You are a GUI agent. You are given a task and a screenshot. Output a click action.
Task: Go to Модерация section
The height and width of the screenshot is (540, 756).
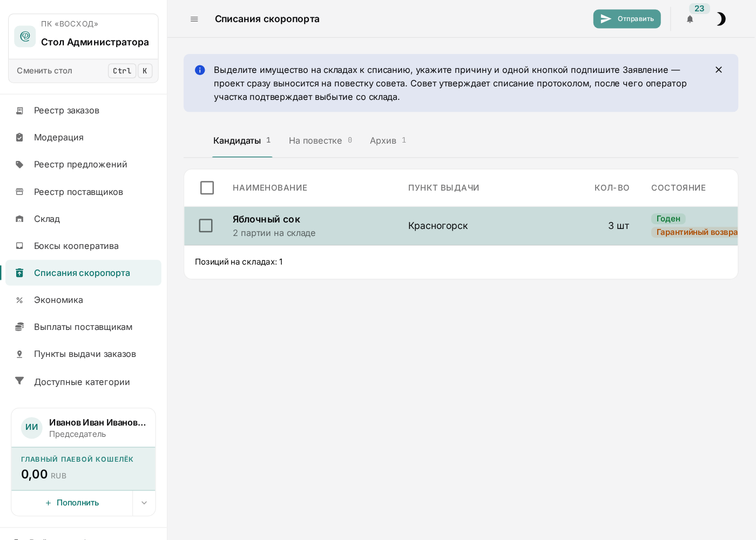coord(83,138)
